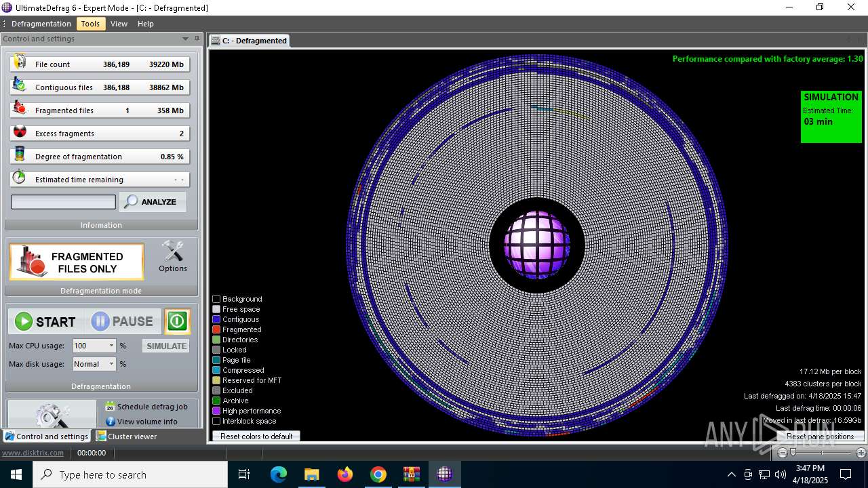This screenshot has height=488, width=868.
Task: Click the PAUSE button
Action: pos(123,321)
